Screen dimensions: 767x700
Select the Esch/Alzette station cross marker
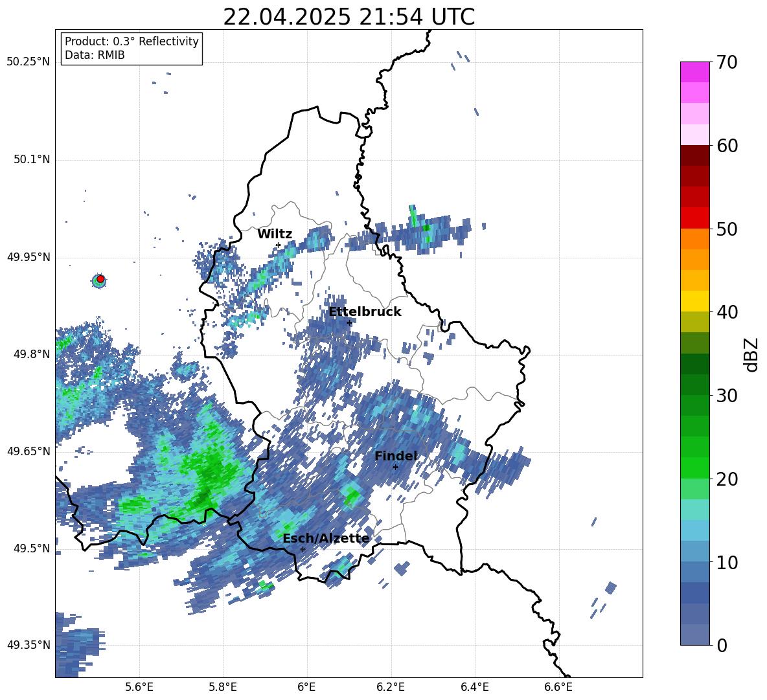(x=303, y=549)
